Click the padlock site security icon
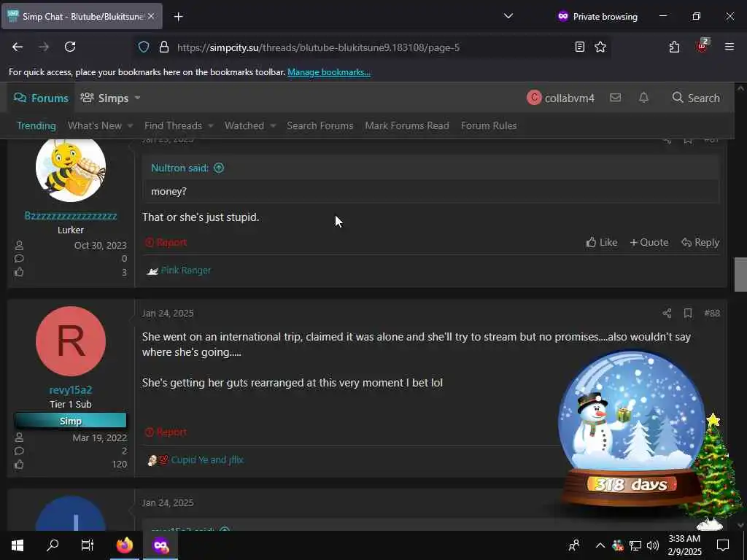Image resolution: width=747 pixels, height=560 pixels. tap(164, 47)
